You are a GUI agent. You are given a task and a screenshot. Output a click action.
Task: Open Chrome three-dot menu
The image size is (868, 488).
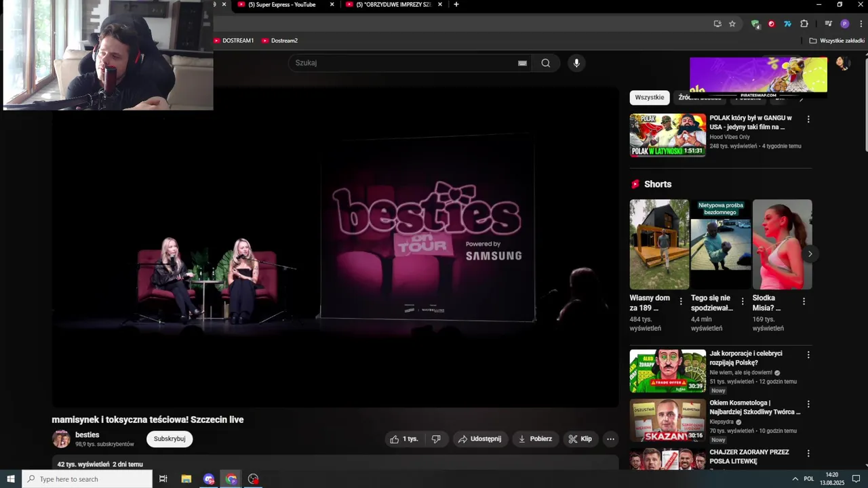(861, 24)
